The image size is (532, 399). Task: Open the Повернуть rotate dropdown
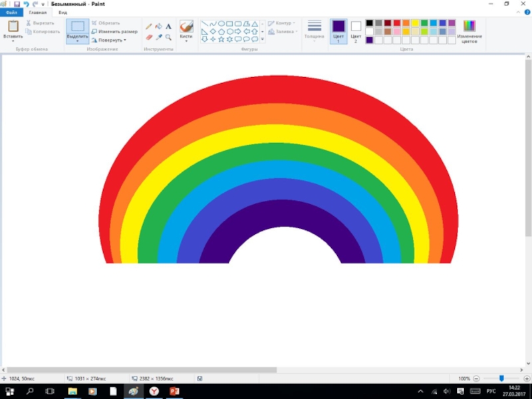click(108, 40)
